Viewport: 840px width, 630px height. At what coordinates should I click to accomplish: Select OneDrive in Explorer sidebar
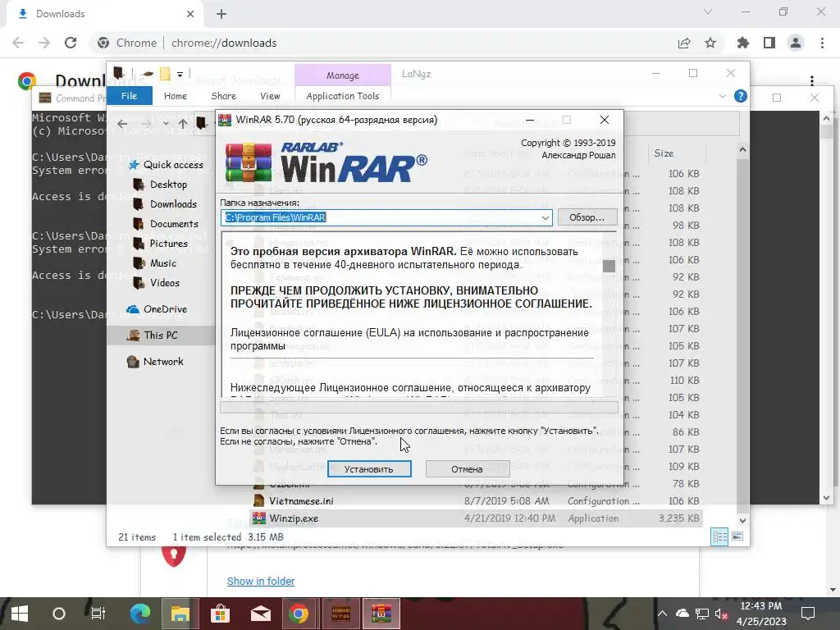click(x=165, y=309)
